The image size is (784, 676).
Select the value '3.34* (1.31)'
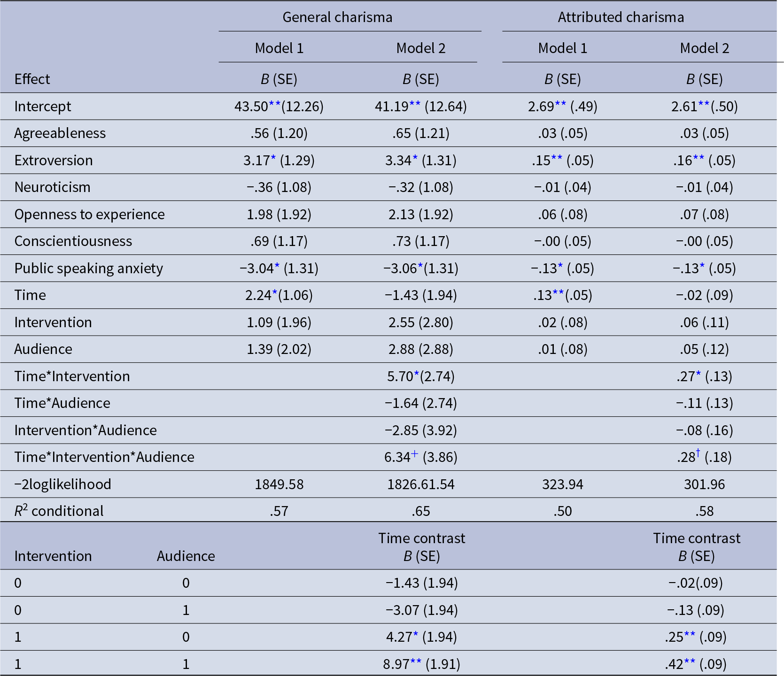[421, 161]
